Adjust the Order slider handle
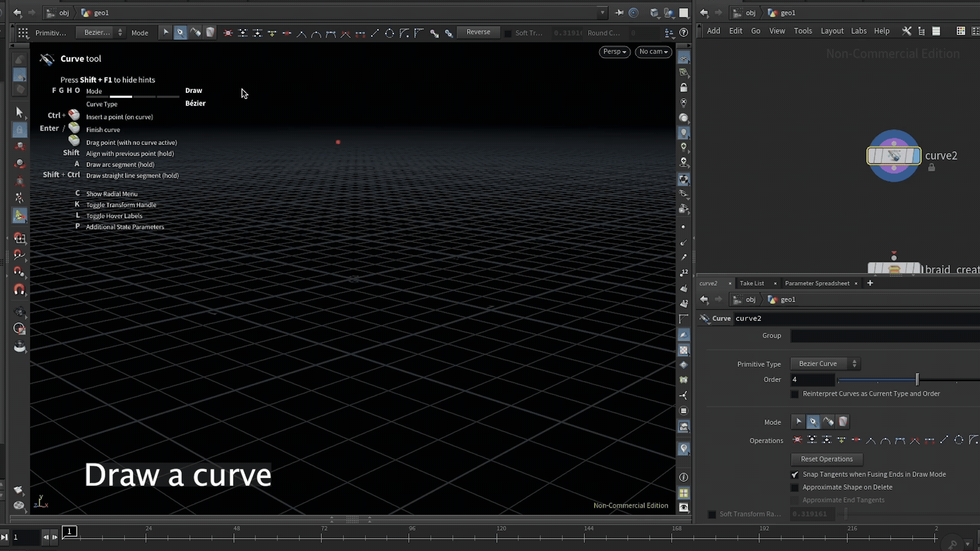This screenshot has height=551, width=980. [917, 380]
